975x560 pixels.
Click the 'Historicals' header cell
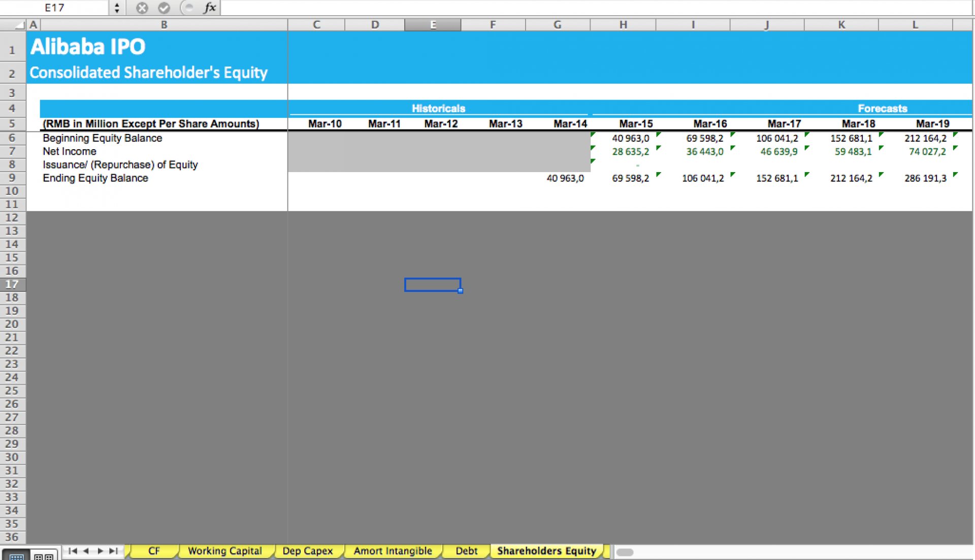coord(438,108)
